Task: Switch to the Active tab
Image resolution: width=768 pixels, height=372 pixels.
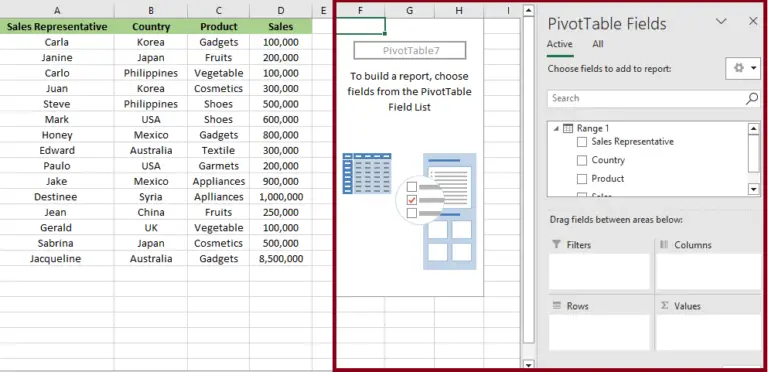Action: (x=559, y=44)
